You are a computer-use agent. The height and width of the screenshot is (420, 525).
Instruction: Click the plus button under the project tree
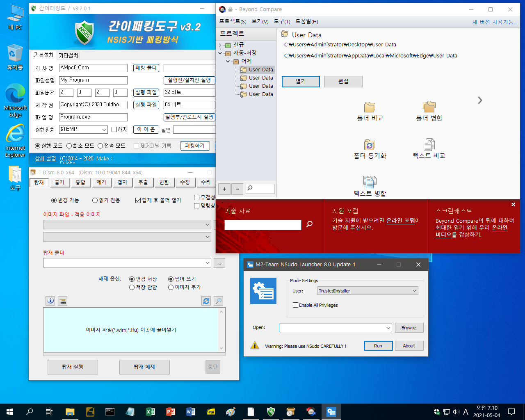coord(224,189)
